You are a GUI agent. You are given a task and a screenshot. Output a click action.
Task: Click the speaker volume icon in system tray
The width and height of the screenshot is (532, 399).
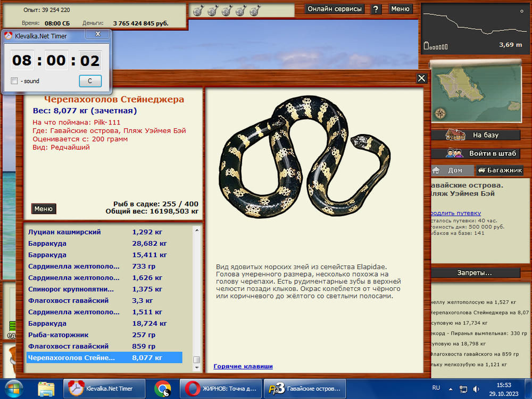(x=476, y=389)
